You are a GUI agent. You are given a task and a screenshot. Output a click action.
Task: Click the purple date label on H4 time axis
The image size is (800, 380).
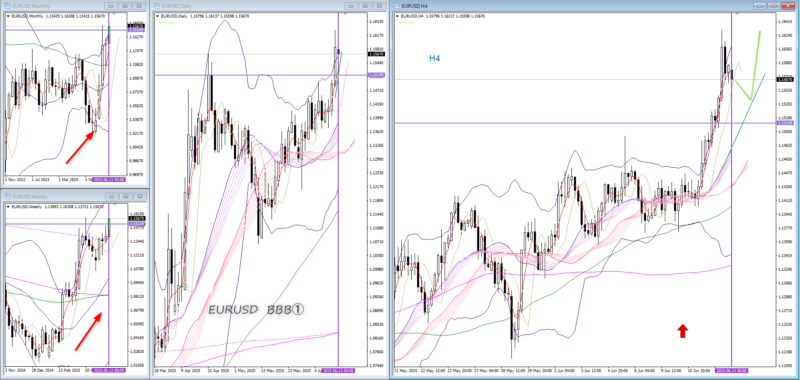pos(732,370)
